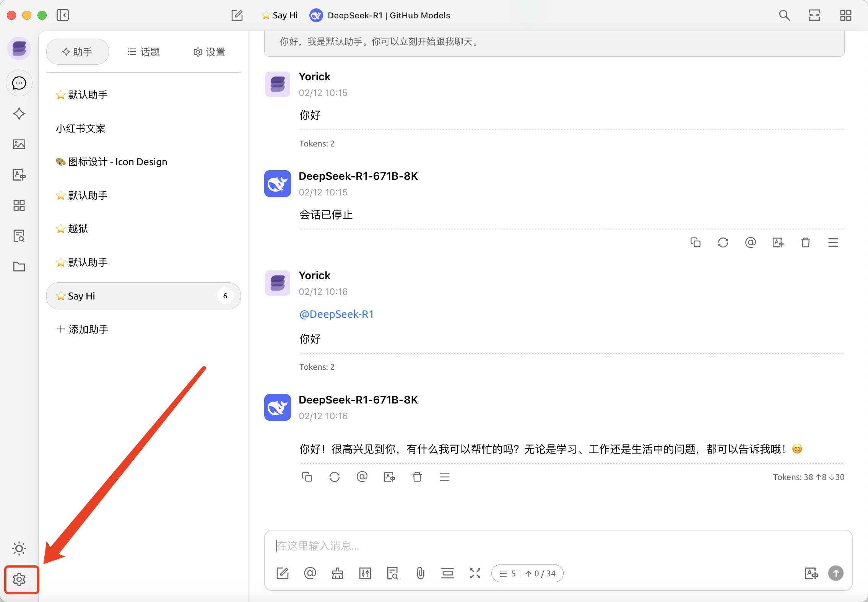Click the clear-chat broom icon in the input bar

337,573
